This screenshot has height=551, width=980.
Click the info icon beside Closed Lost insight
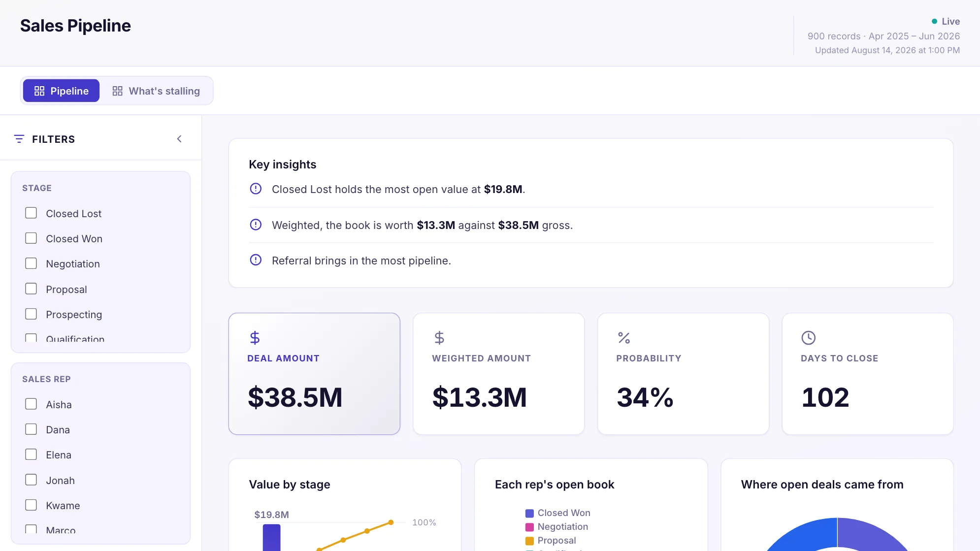(256, 189)
